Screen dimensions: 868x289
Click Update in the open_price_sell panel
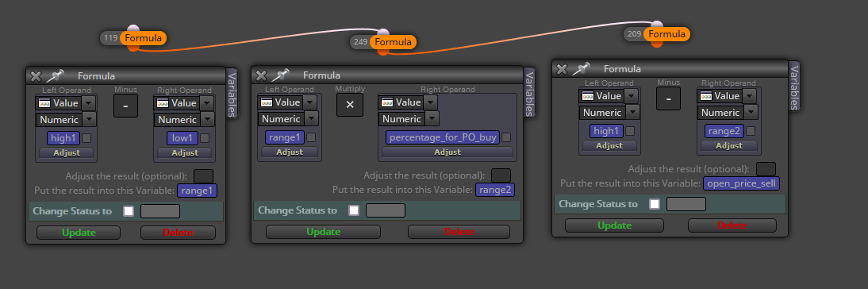click(x=614, y=225)
